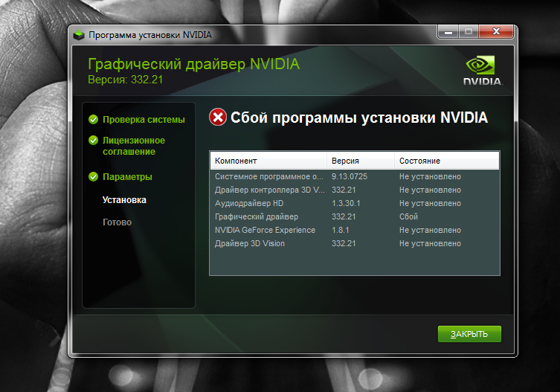Click green checkmark beside Лицензионное соглашение
The image size is (560, 392).
click(x=93, y=141)
